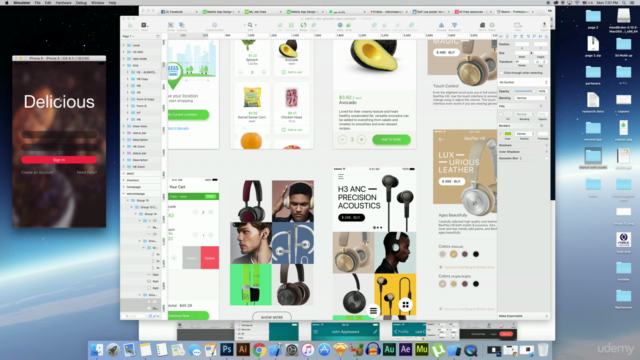Click the red Delete button in cart

(x=209, y=258)
